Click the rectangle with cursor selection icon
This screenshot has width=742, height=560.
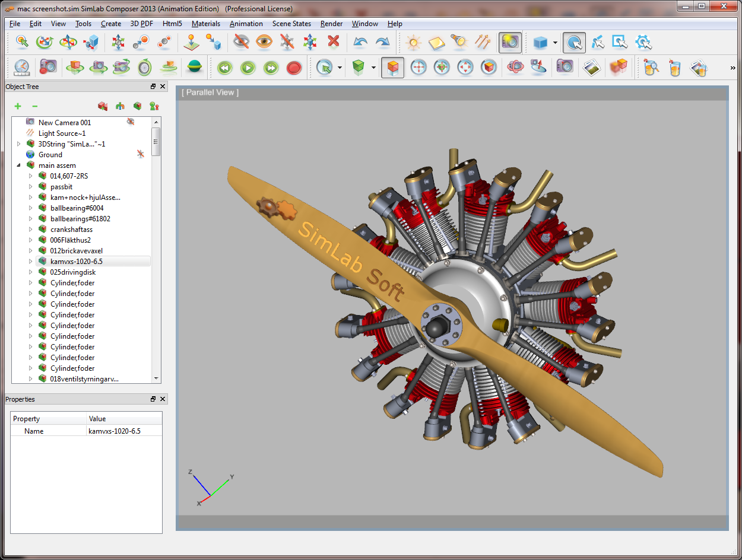click(620, 42)
